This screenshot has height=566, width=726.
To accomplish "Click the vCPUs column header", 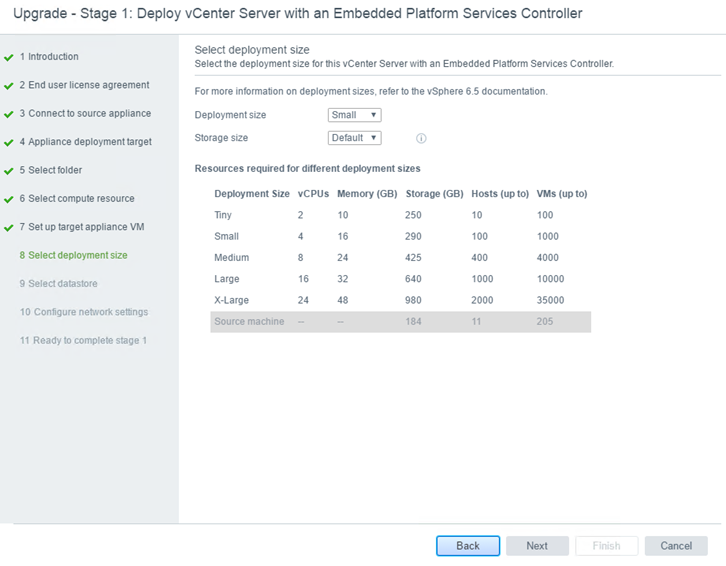I will click(313, 194).
